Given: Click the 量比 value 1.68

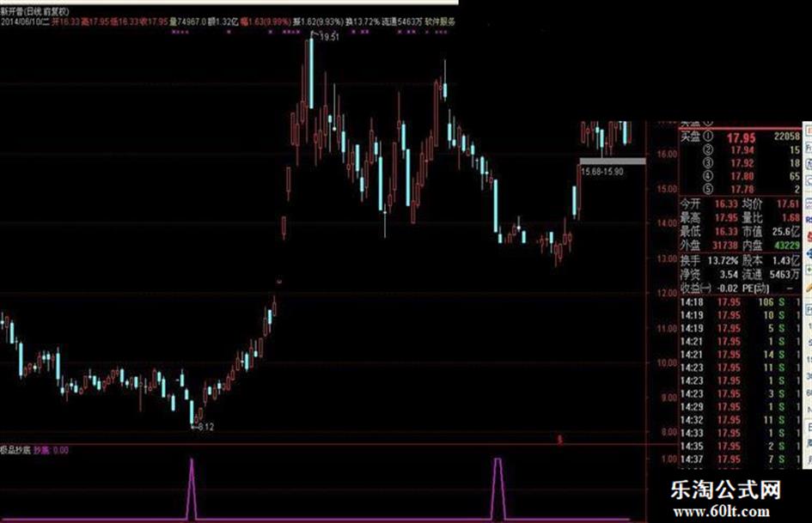Looking at the screenshot, I should (x=791, y=217).
